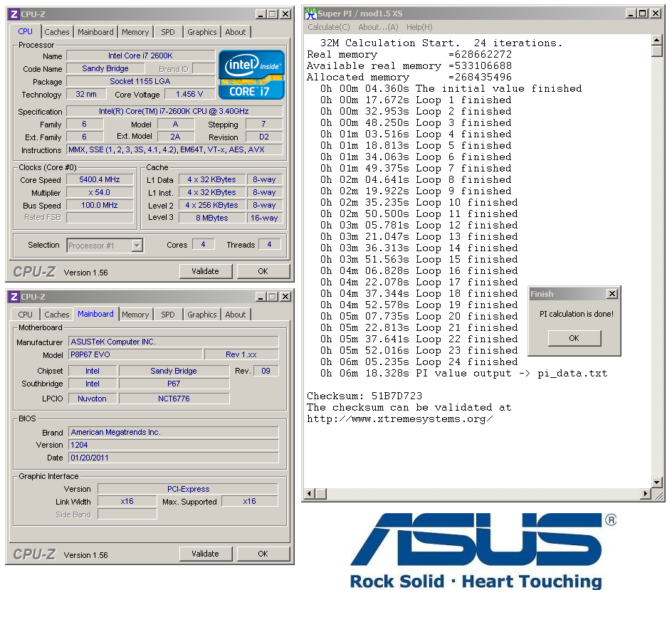This screenshot has height=622, width=672.
Task: Click Super PI horizontal scrollbar left arrow
Action: (x=310, y=493)
